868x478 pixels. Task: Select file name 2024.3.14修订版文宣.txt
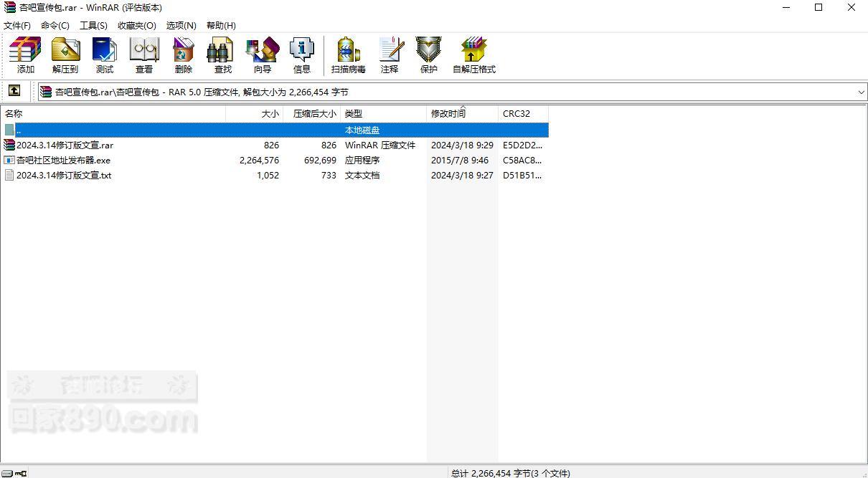click(64, 175)
